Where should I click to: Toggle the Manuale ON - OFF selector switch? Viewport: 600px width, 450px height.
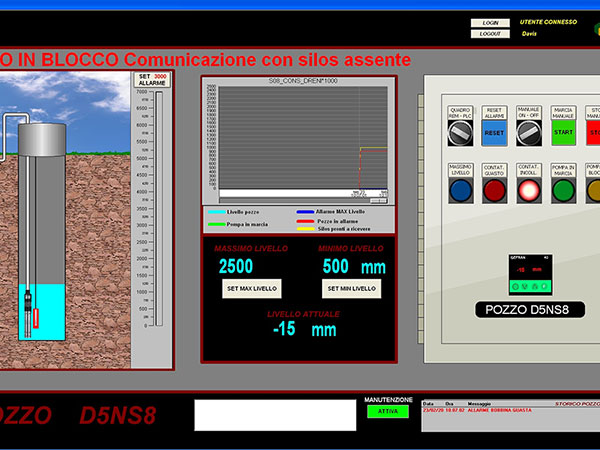(529, 131)
